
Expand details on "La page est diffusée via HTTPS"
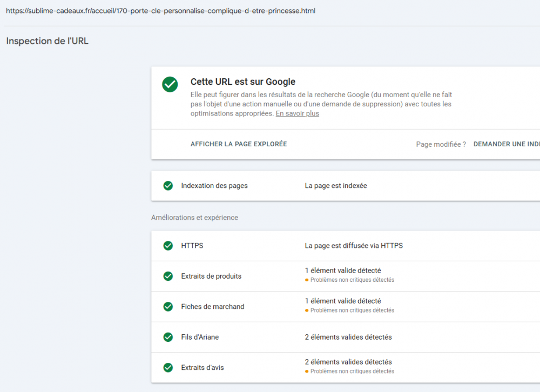(x=354, y=246)
